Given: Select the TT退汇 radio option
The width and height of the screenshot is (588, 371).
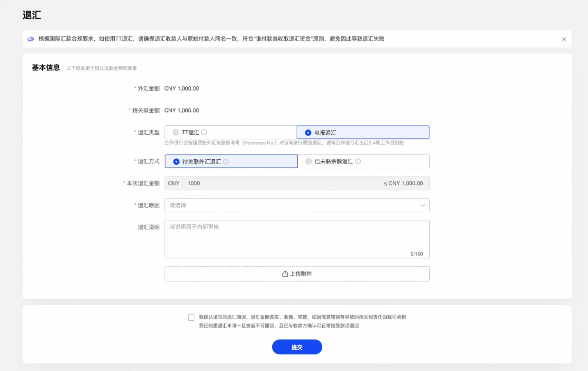Looking at the screenshot, I should pos(176,132).
